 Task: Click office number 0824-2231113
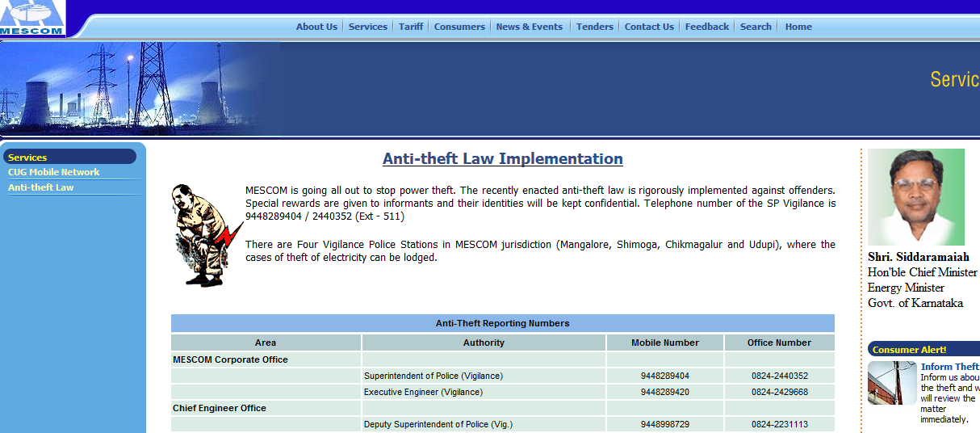tap(780, 424)
